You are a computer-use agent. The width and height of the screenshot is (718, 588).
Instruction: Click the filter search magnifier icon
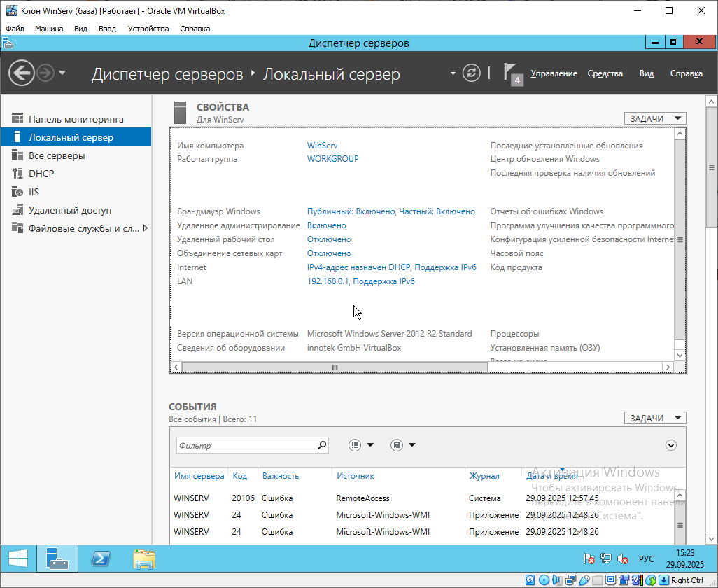(323, 444)
